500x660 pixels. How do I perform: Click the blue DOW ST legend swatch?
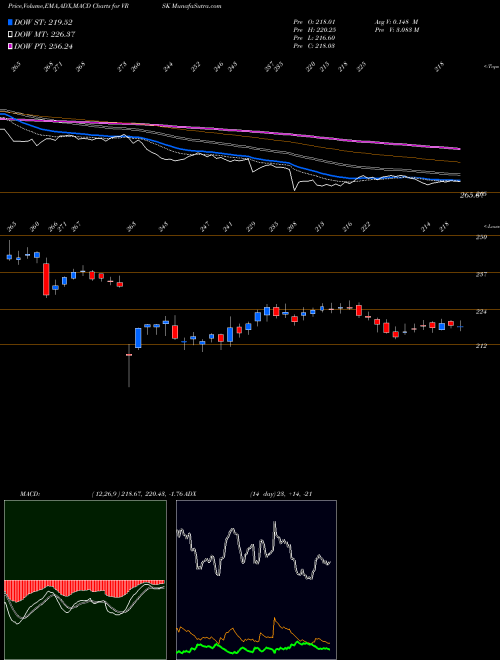[x=10, y=23]
